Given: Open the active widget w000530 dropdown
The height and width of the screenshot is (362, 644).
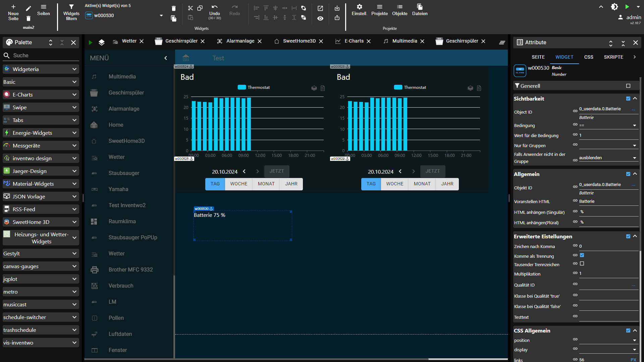Looking at the screenshot, I should pyautogui.click(x=161, y=15).
